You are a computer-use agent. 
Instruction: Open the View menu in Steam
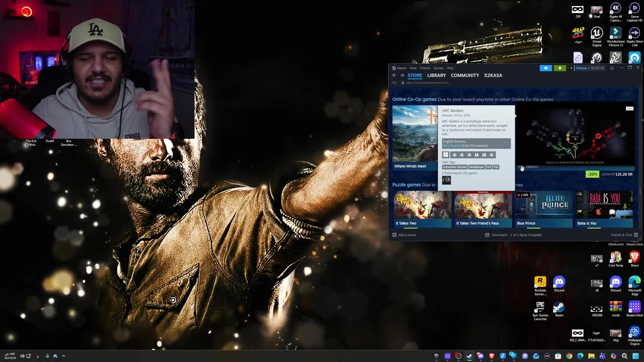(413, 68)
